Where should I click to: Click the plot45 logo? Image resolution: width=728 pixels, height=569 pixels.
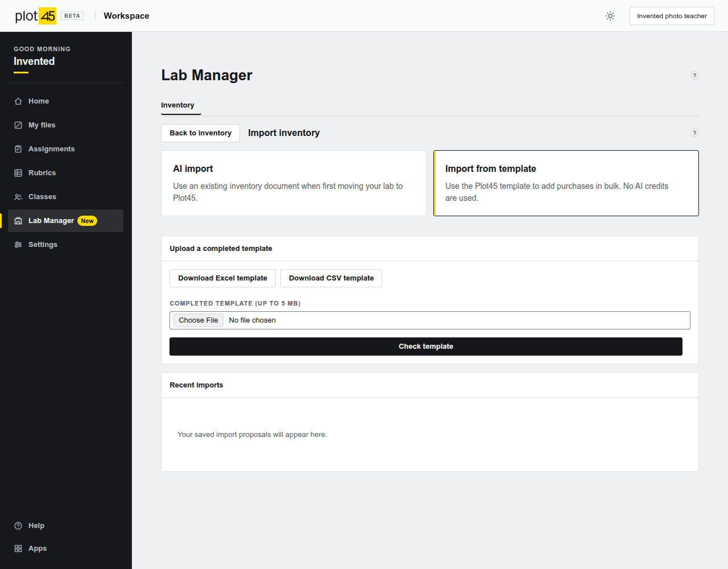point(35,16)
